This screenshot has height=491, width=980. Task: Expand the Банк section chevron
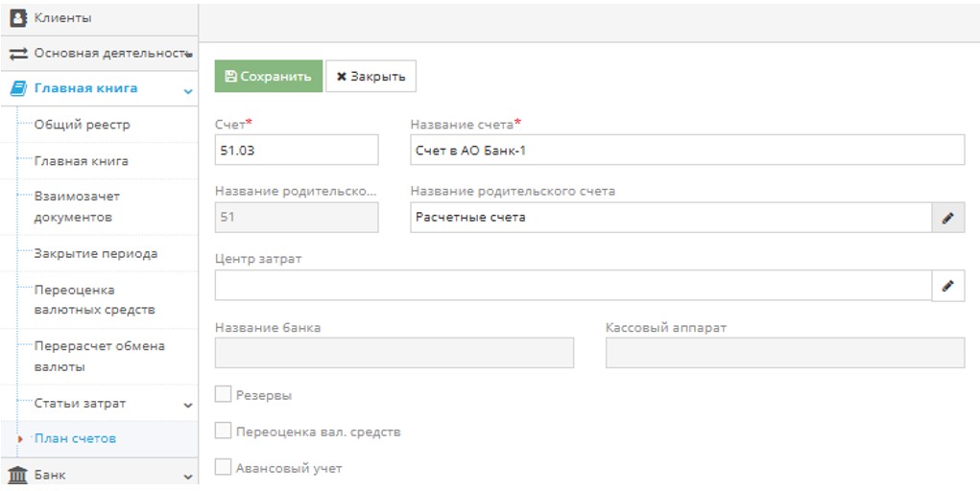click(x=188, y=476)
